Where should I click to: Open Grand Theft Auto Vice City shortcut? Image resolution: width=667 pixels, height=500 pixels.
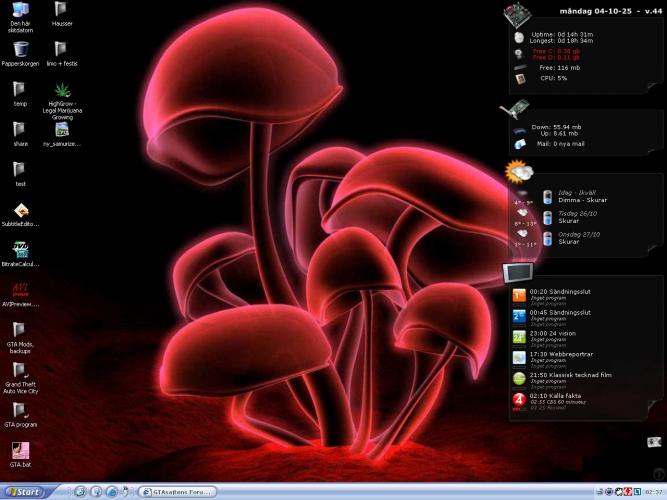click(20, 370)
